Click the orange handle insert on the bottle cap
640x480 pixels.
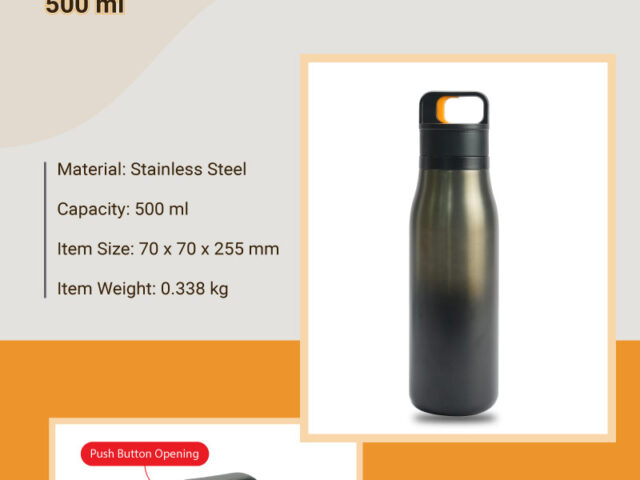pyautogui.click(x=442, y=109)
